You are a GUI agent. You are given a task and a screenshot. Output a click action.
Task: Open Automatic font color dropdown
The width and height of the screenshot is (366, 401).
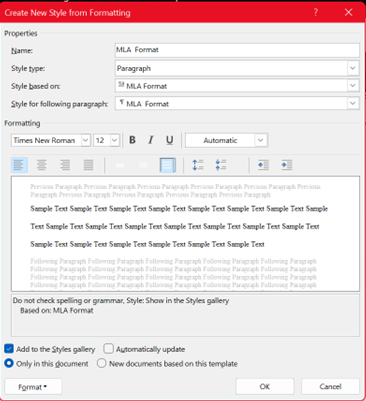point(261,140)
